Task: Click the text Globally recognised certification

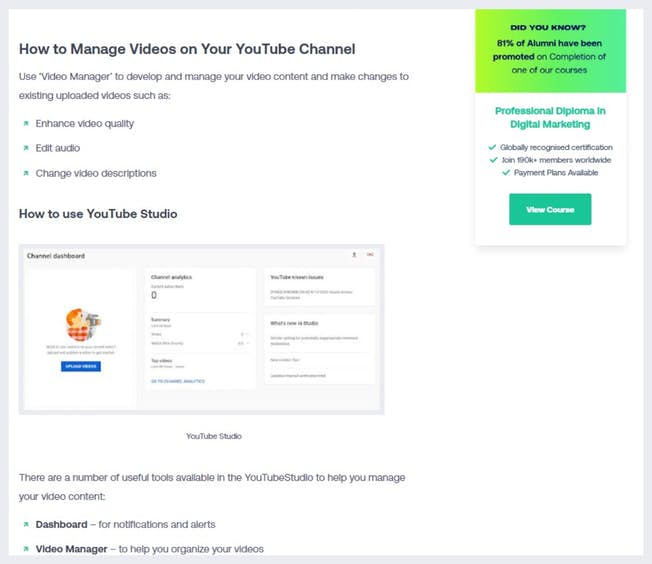Action: (x=556, y=147)
